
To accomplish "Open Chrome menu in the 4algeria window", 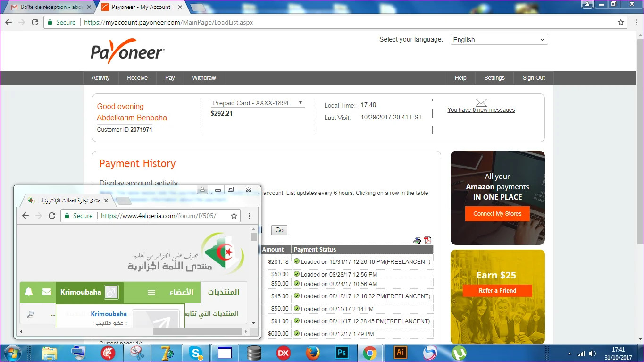I will (x=250, y=216).
